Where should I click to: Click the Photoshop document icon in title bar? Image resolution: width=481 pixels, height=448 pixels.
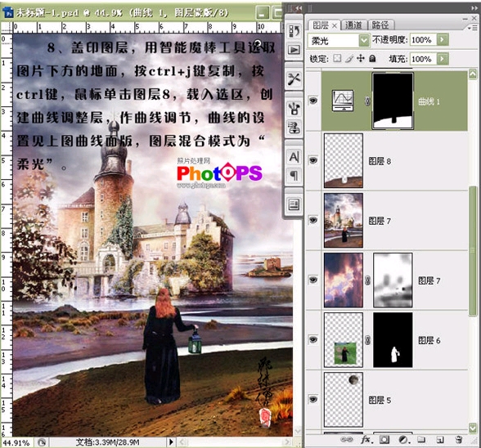click(x=8, y=12)
